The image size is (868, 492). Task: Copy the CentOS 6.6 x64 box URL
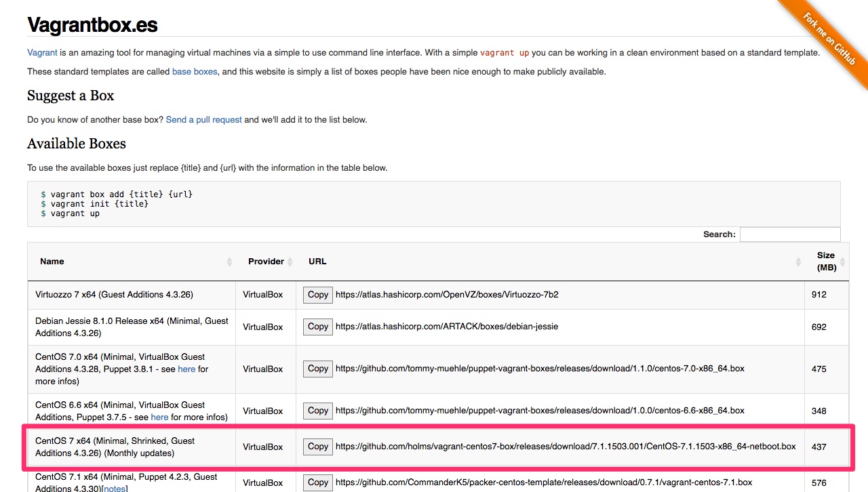(317, 411)
